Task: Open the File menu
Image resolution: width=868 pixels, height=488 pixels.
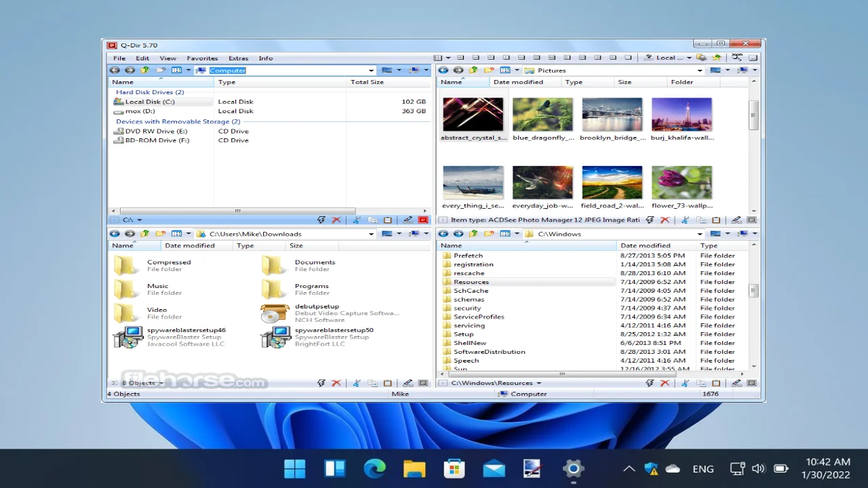Action: tap(119, 58)
